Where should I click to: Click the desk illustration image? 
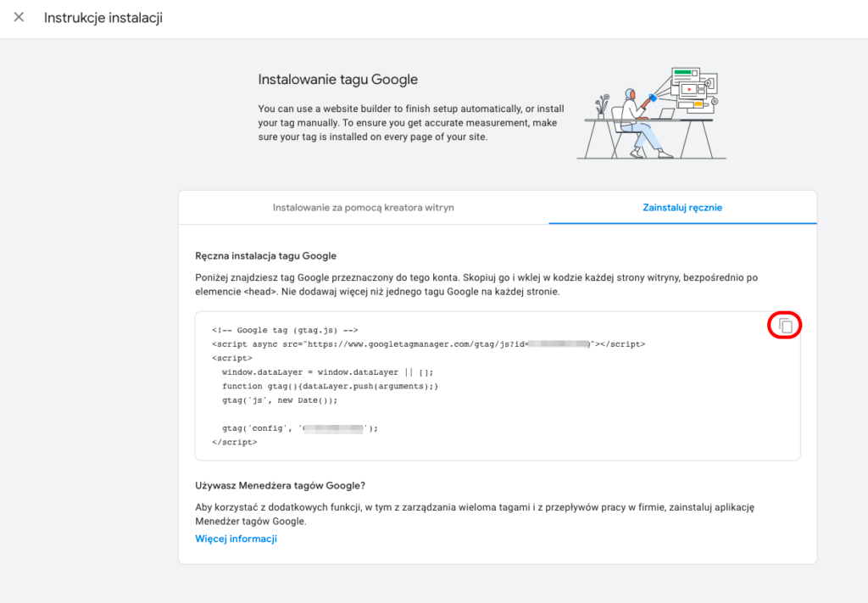(650, 113)
